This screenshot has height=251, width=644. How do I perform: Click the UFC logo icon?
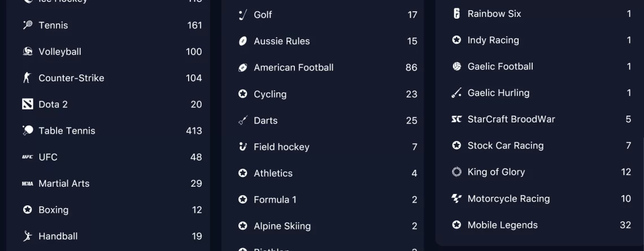(28, 157)
